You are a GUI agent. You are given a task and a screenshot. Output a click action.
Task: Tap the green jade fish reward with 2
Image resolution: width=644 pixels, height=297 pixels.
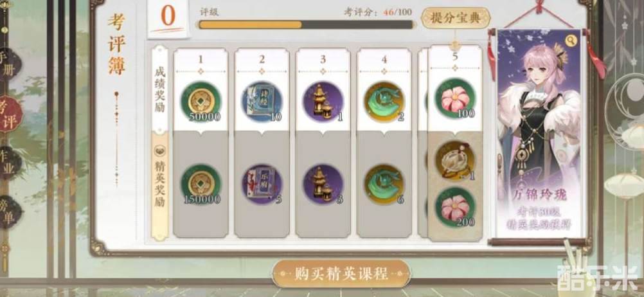(x=384, y=102)
